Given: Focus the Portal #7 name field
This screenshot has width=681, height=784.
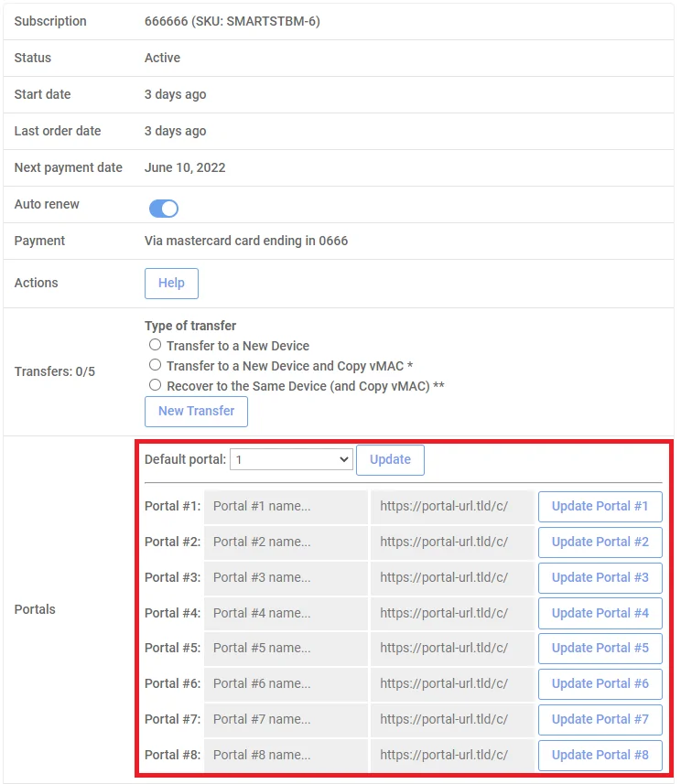Looking at the screenshot, I should coord(286,719).
